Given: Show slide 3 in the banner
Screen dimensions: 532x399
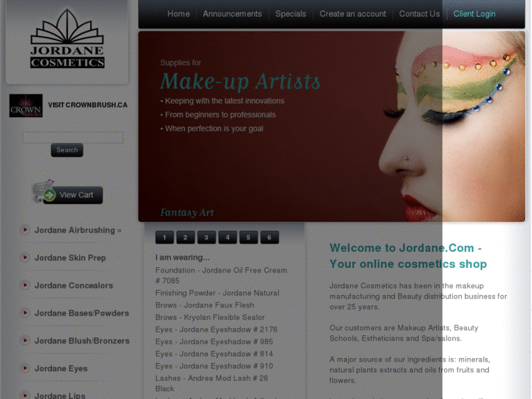Looking at the screenshot, I should pyautogui.click(x=206, y=237).
